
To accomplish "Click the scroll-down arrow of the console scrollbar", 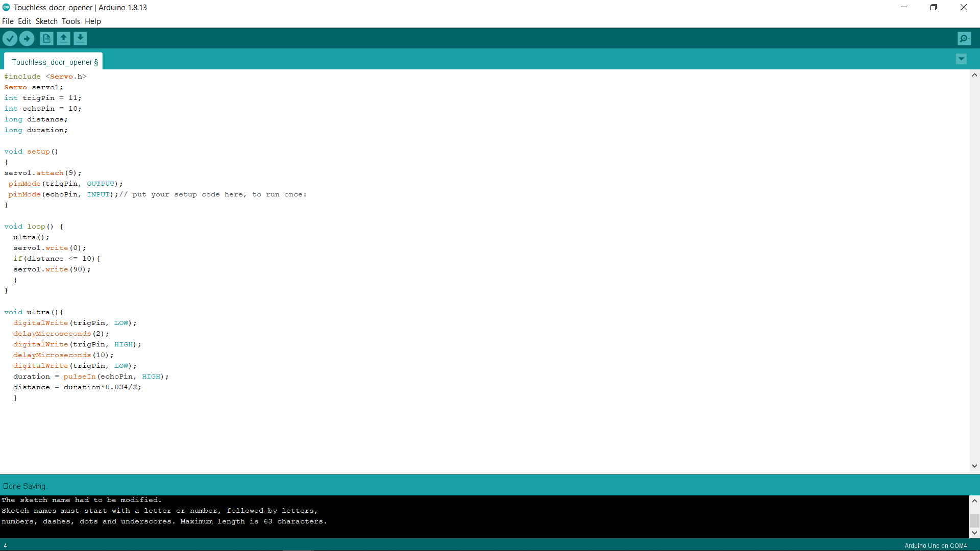I will point(975,533).
